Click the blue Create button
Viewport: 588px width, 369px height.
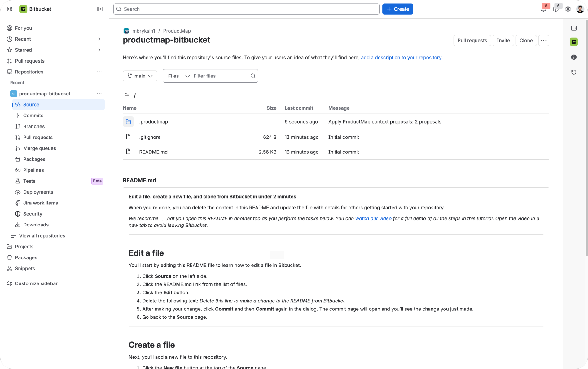tap(397, 9)
